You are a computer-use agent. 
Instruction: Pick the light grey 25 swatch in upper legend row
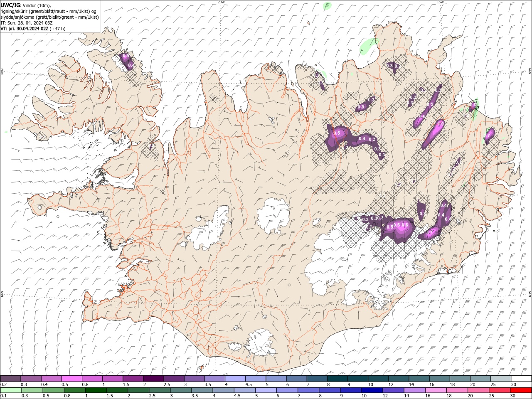pyautogui.click(x=501, y=379)
